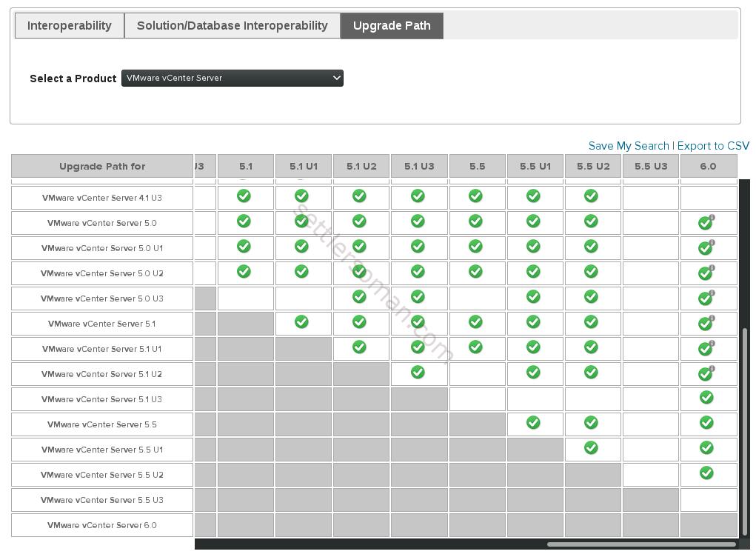Click the 6.0 column header
Viewport: 756px width, 557px height.
coord(709,167)
